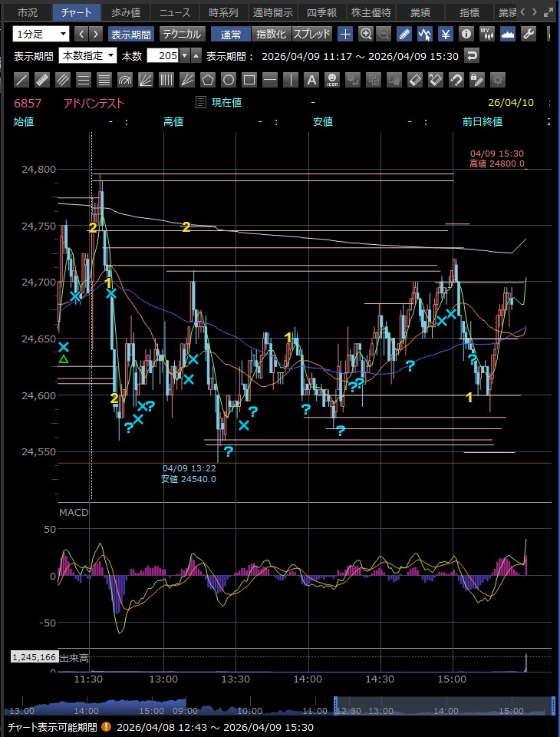Open the smiley icon stamp tool
The width and height of the screenshot is (560, 737).
point(332,79)
